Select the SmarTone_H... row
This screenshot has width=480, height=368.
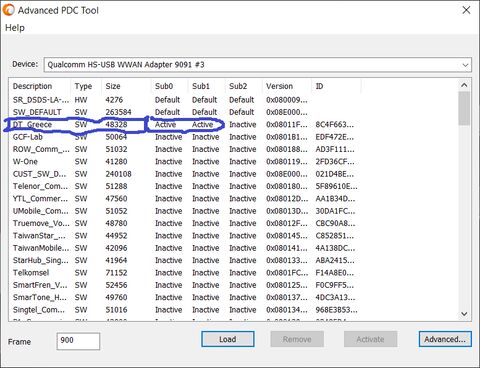coord(185,297)
